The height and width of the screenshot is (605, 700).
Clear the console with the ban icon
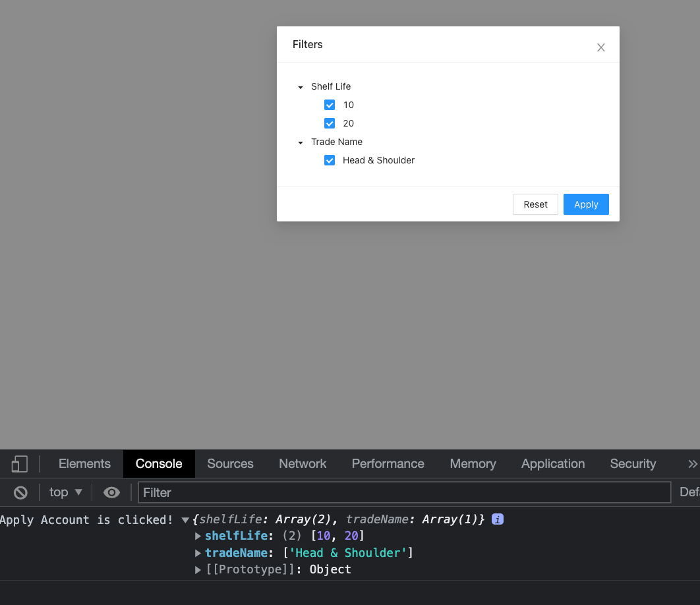20,492
